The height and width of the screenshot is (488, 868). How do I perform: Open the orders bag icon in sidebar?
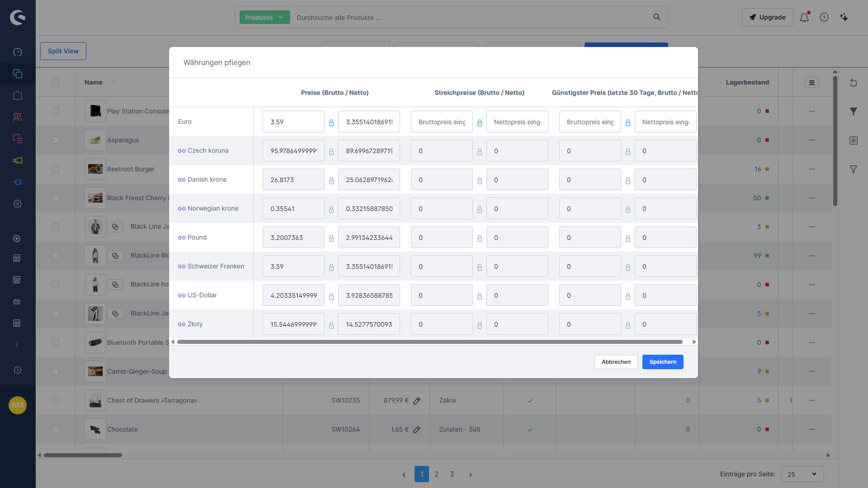pos(18,95)
